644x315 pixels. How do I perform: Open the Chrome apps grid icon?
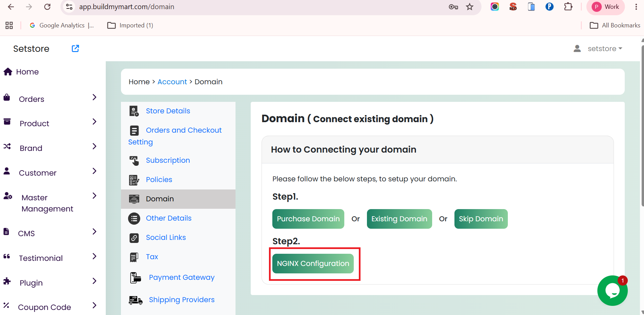click(x=9, y=25)
